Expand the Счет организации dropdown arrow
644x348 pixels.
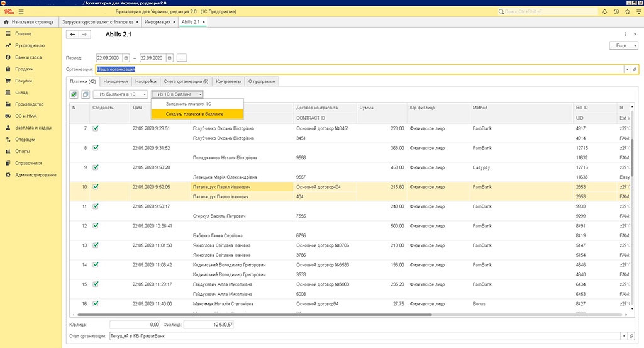(625, 336)
